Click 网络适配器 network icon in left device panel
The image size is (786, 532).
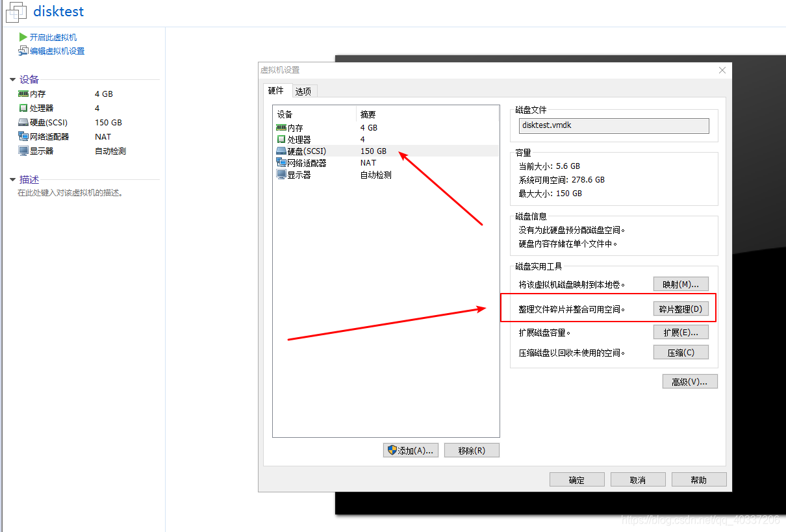(x=23, y=137)
